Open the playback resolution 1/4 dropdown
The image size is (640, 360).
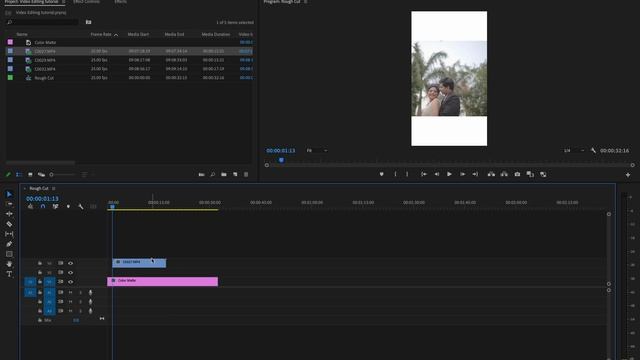(x=574, y=151)
